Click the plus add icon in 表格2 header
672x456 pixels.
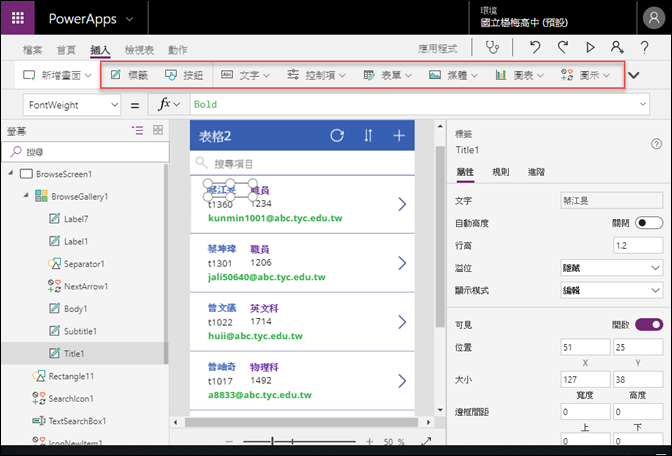[x=399, y=135]
